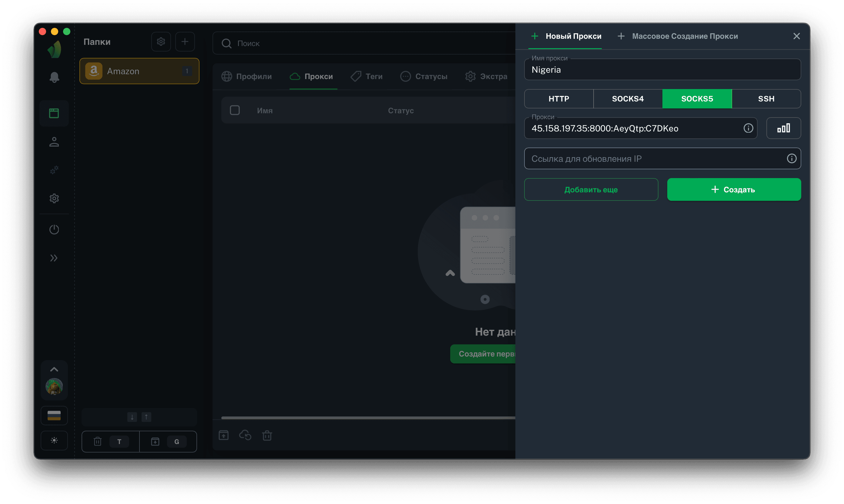This screenshot has height=504, width=844.
Task: Open the notifications bell in the sidebar
Action: 54,77
